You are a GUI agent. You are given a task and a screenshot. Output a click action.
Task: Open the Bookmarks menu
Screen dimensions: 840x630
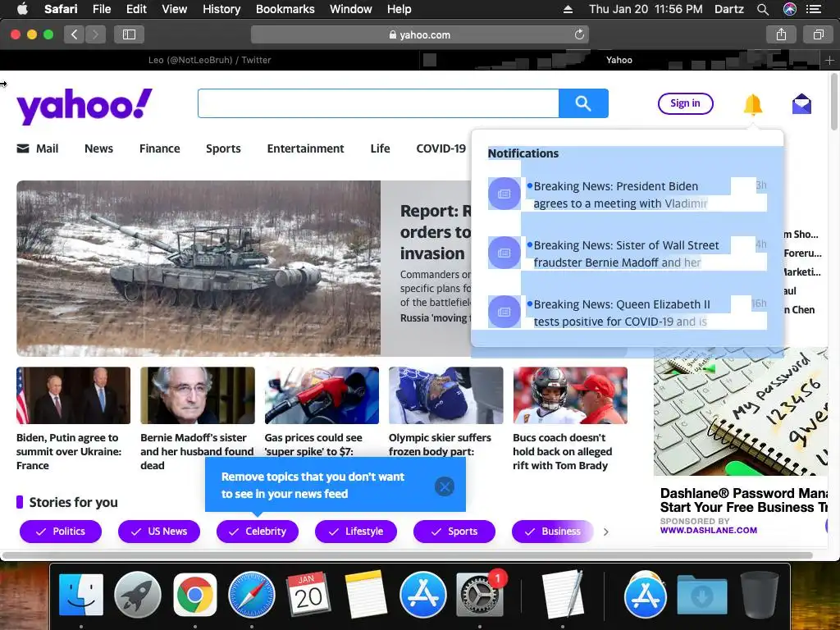click(285, 9)
